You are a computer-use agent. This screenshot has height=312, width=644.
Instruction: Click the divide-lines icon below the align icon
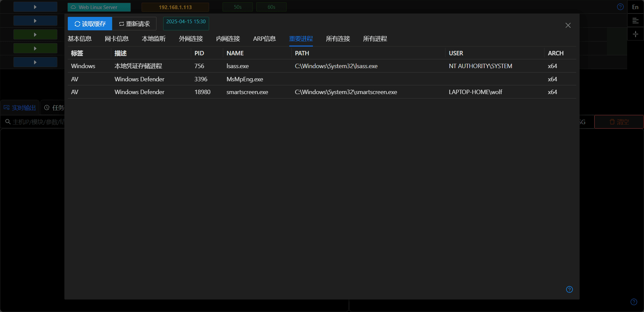[x=635, y=34]
